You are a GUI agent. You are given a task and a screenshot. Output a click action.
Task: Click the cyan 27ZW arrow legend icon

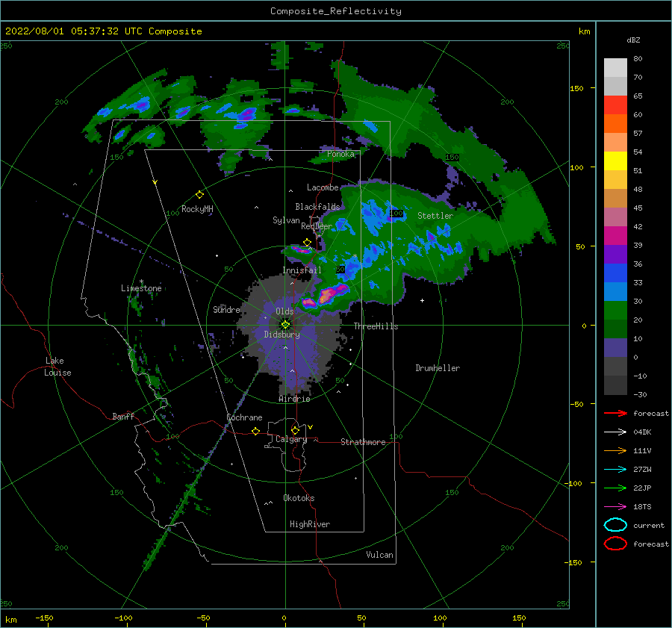pyautogui.click(x=615, y=470)
